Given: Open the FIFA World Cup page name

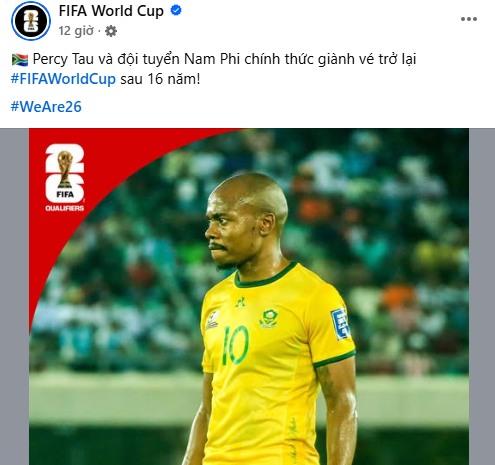Looking at the screenshot, I should [x=111, y=11].
